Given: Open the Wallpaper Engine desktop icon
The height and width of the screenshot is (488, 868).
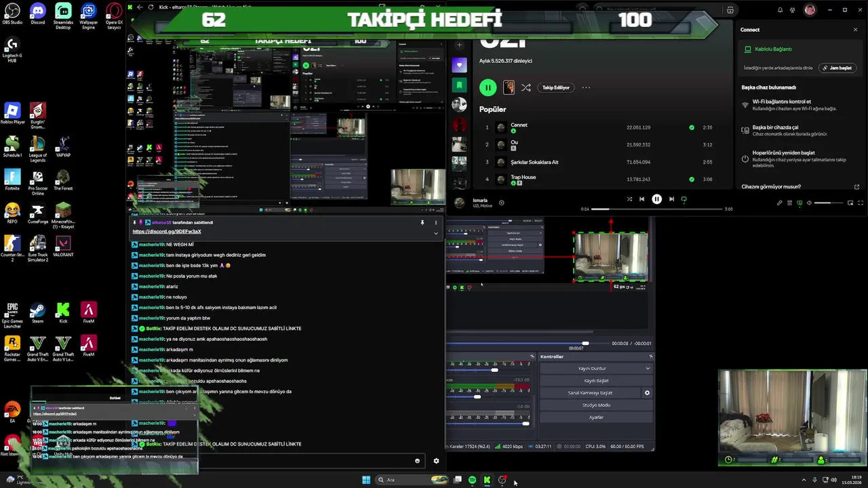Looking at the screenshot, I should (x=88, y=16).
